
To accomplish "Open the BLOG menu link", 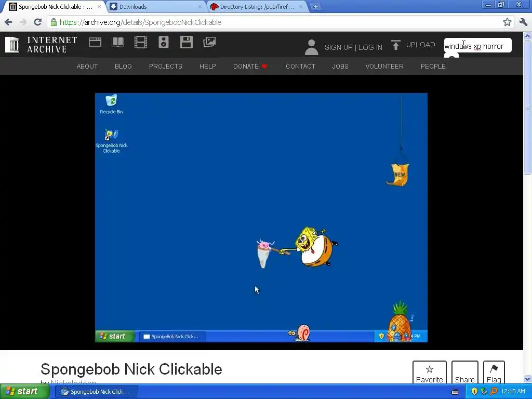I will tap(123, 66).
